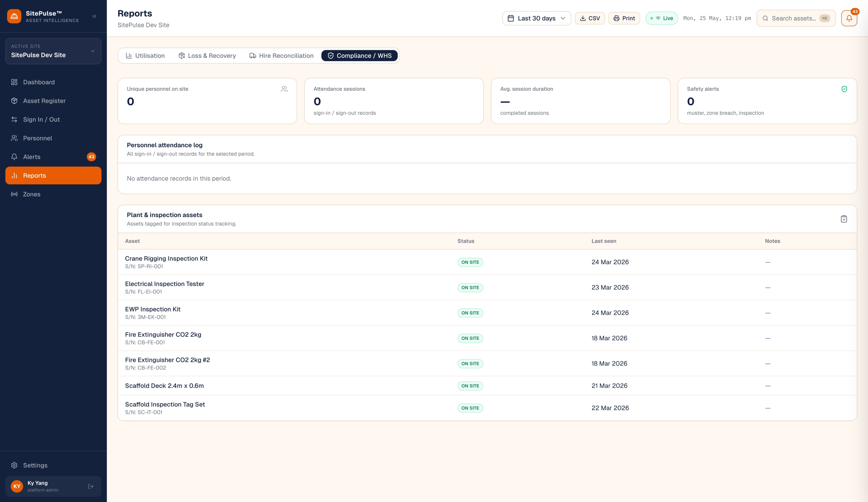Click the magnifier icon in the search box
This screenshot has height=502, width=868.
coord(765,18)
